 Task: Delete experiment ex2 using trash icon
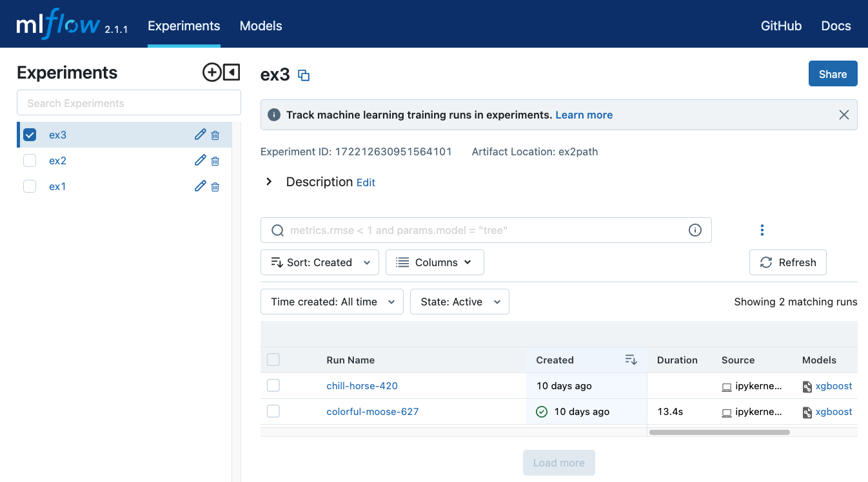coord(215,161)
